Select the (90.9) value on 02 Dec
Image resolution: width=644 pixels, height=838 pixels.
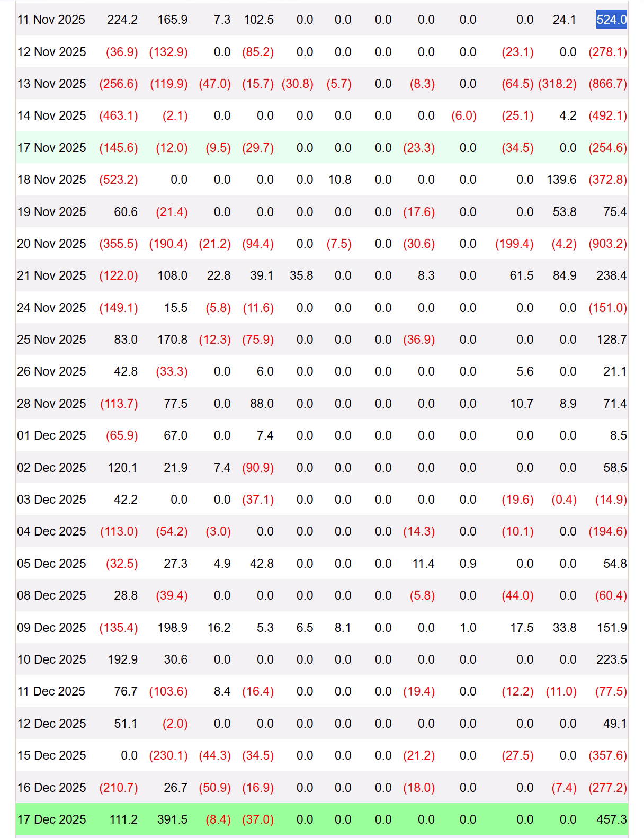(258, 468)
